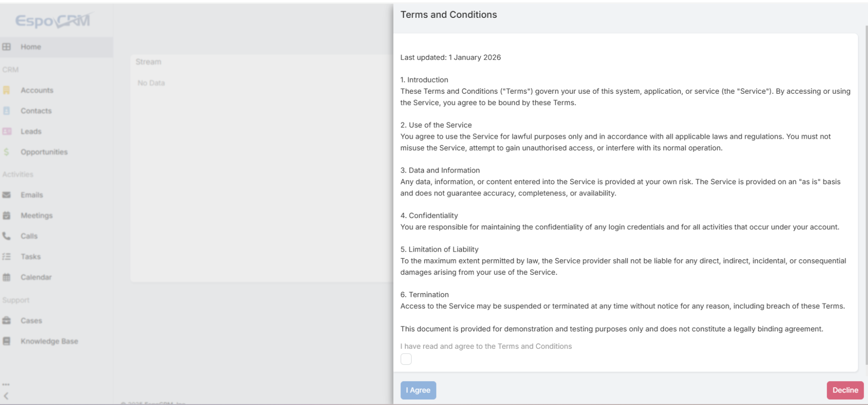Collapse the sidebar with the left chevron
The width and height of the screenshot is (868, 405).
(x=6, y=396)
